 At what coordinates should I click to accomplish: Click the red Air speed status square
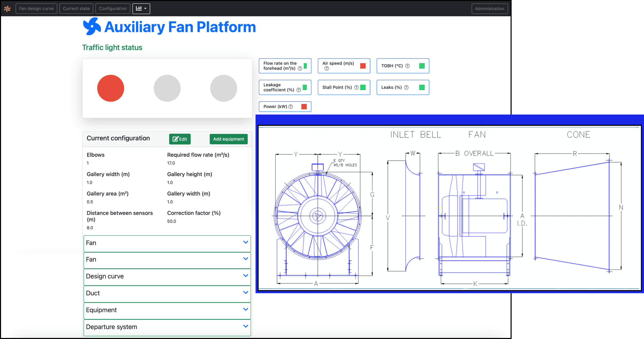[x=363, y=66]
